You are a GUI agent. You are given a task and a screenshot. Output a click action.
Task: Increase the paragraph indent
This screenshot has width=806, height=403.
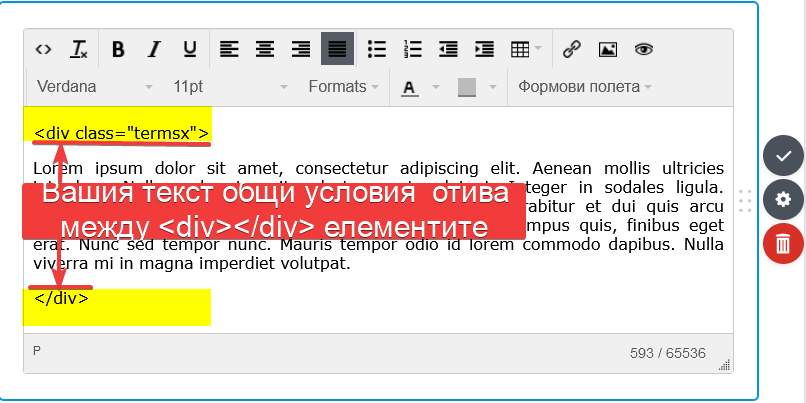click(x=484, y=48)
